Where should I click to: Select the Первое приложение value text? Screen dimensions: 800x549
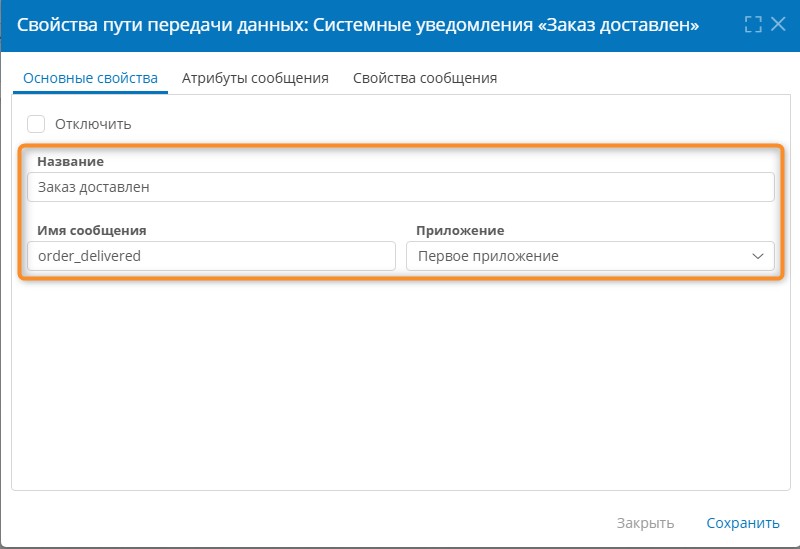tap(488, 256)
